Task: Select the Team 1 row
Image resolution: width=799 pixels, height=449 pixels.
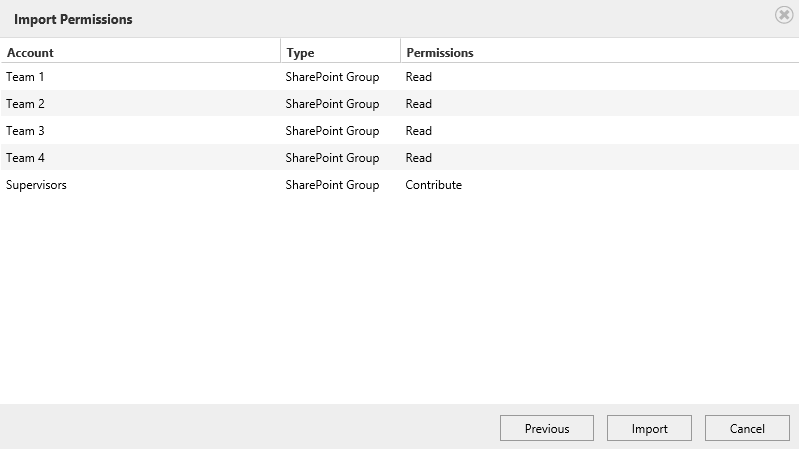Action: tap(400, 77)
